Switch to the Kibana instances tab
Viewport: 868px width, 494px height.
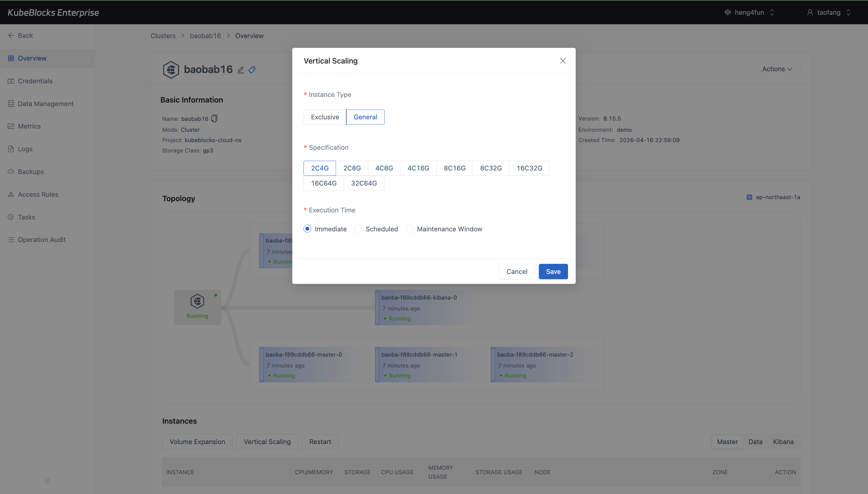point(783,442)
